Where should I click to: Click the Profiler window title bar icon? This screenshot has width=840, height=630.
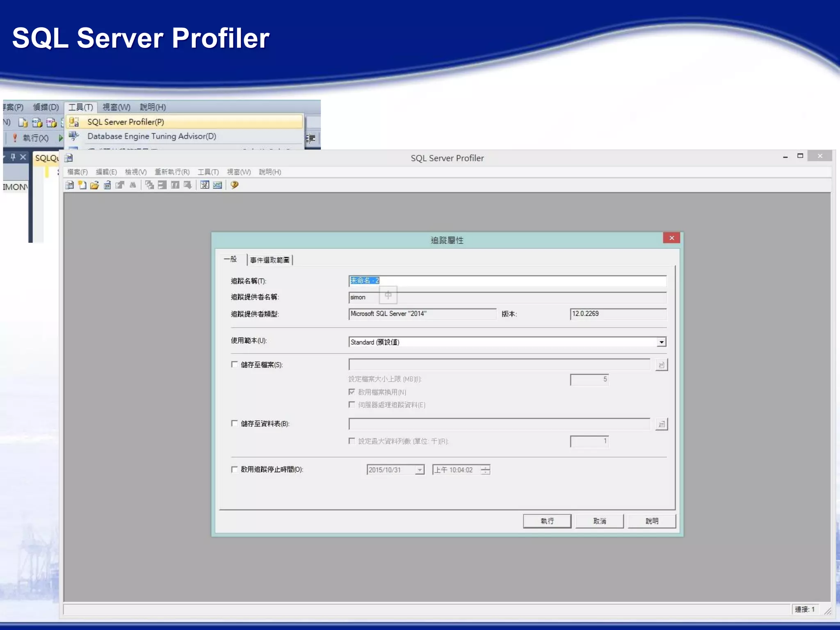pos(69,158)
